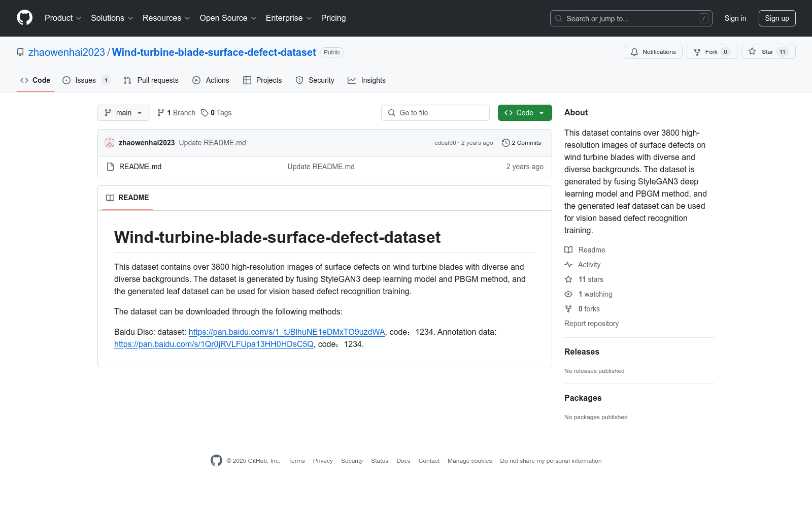The height and width of the screenshot is (508, 812).
Task: Click the cdeafd0 commit hash
Action: (x=445, y=143)
